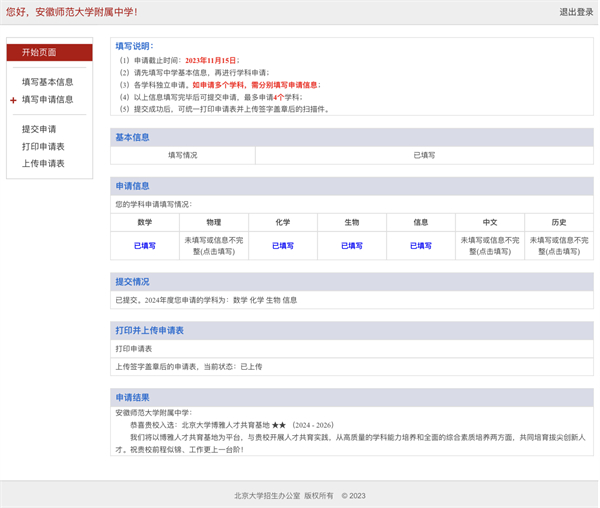Click the 申请信息 section header
This screenshot has height=508, width=600.
click(x=352, y=186)
